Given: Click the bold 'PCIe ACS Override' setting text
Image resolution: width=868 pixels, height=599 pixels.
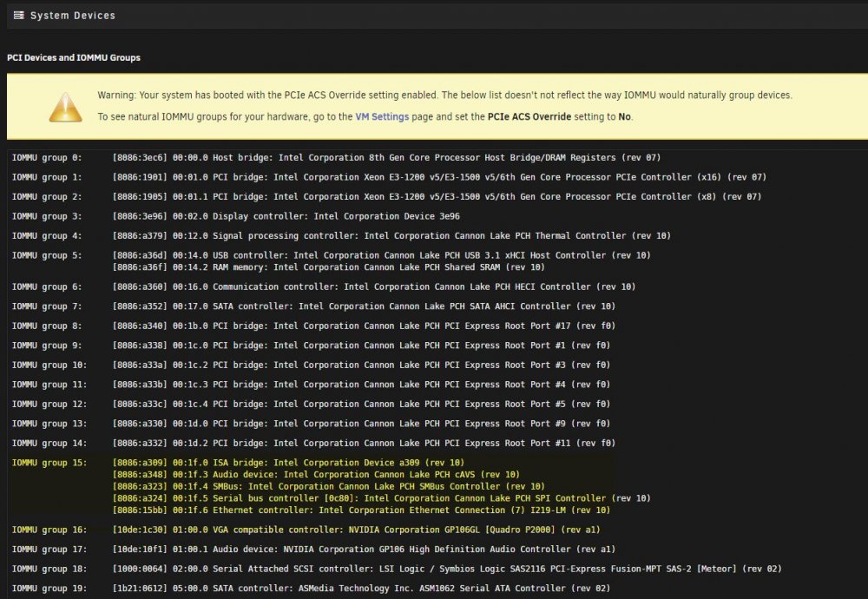Looking at the screenshot, I should tap(529, 117).
